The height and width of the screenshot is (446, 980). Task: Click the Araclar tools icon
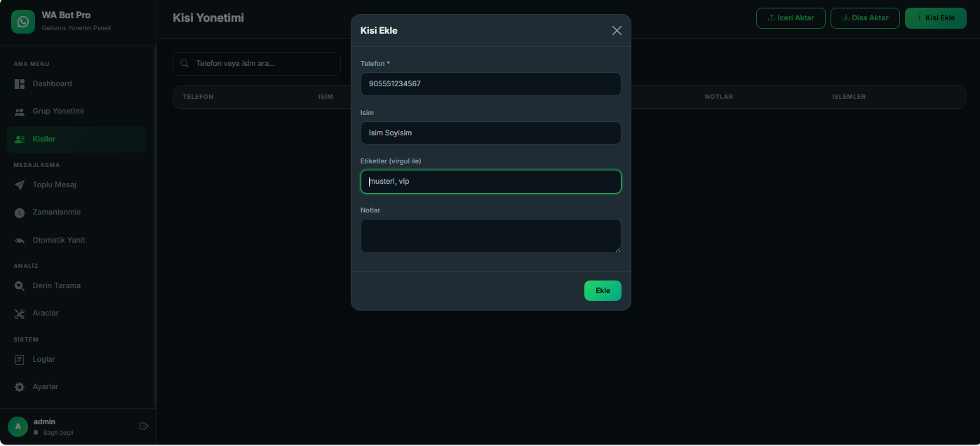point(20,313)
